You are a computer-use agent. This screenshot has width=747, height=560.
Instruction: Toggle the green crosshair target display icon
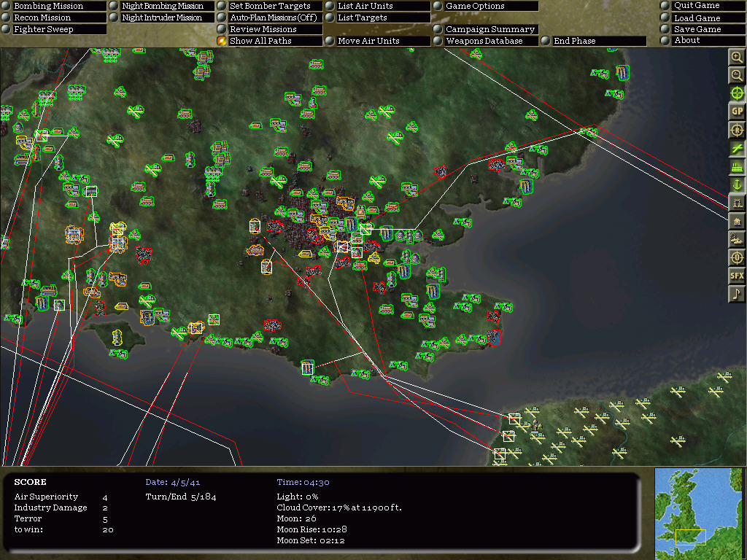coord(737,93)
